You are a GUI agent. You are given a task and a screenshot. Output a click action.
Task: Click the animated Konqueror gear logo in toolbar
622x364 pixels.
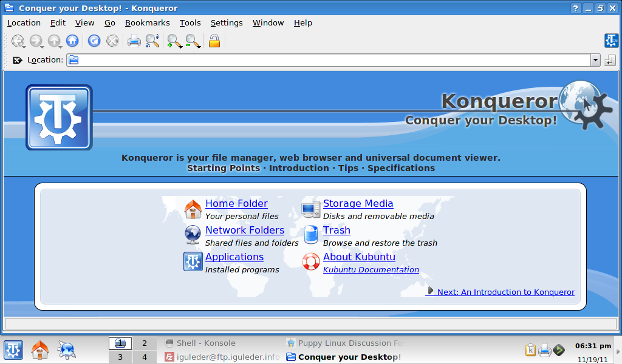611,41
